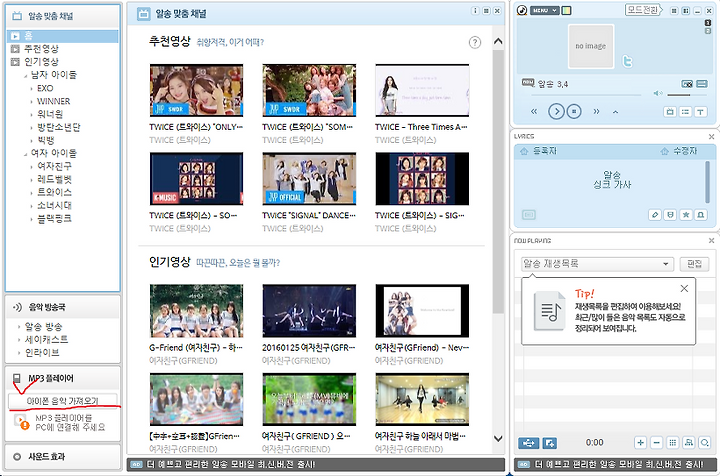
Task: Click the volume slider in the player
Action: tap(686, 95)
